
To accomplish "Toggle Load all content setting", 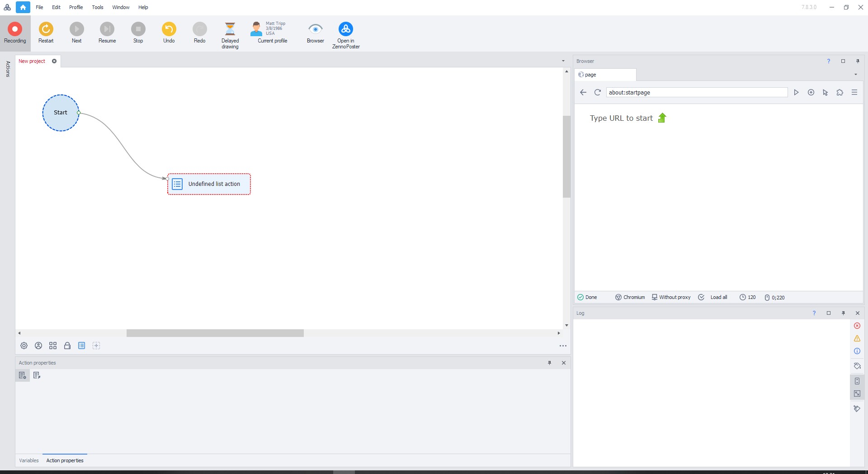I will pos(713,297).
